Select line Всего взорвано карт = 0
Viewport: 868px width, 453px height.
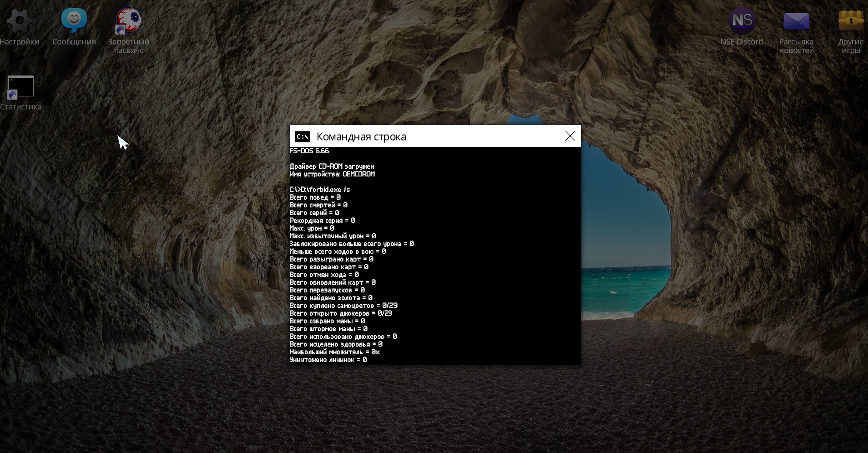tap(329, 267)
